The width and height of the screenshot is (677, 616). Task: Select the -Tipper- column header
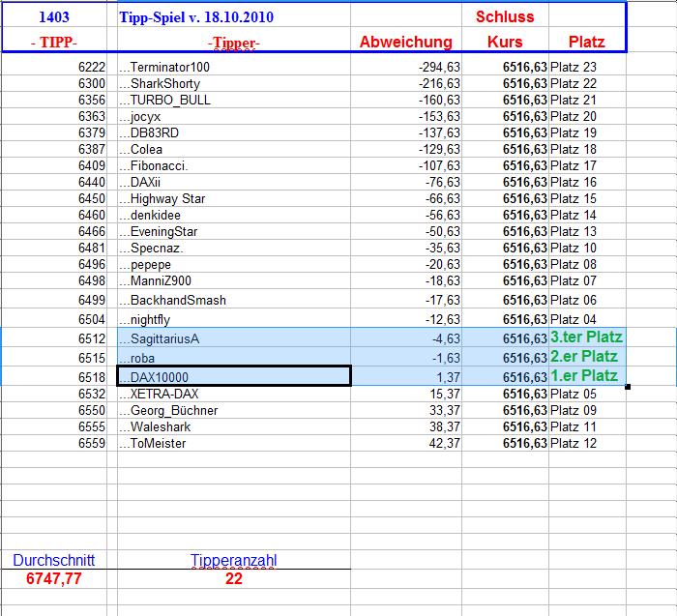pyautogui.click(x=234, y=42)
